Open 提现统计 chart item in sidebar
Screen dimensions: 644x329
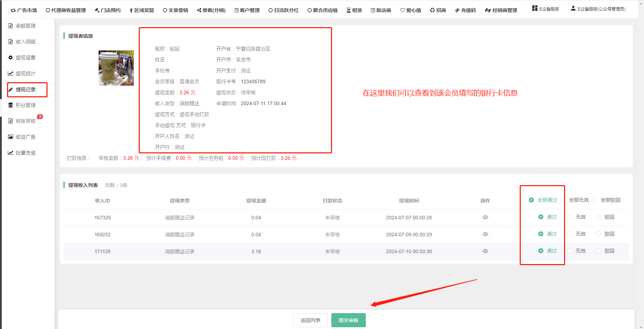coord(25,73)
